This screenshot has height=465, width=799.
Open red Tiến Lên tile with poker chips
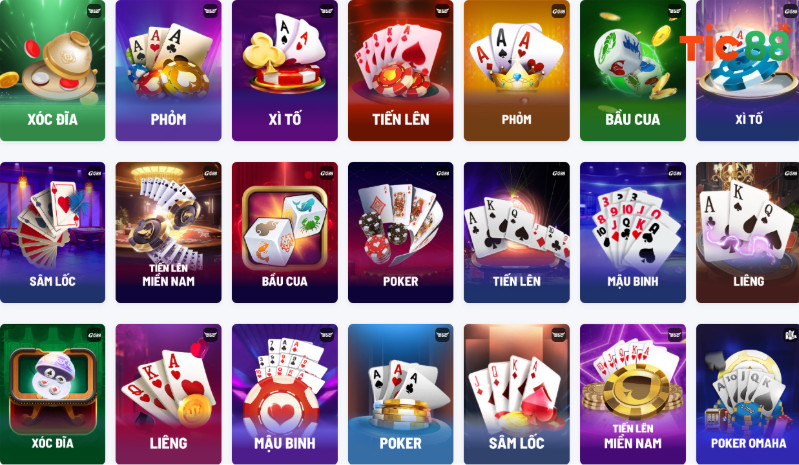[401, 70]
